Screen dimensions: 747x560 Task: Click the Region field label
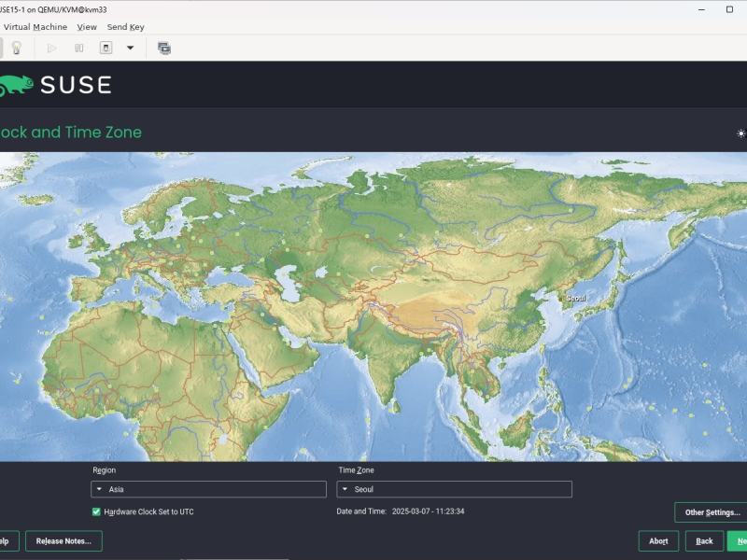pos(104,470)
